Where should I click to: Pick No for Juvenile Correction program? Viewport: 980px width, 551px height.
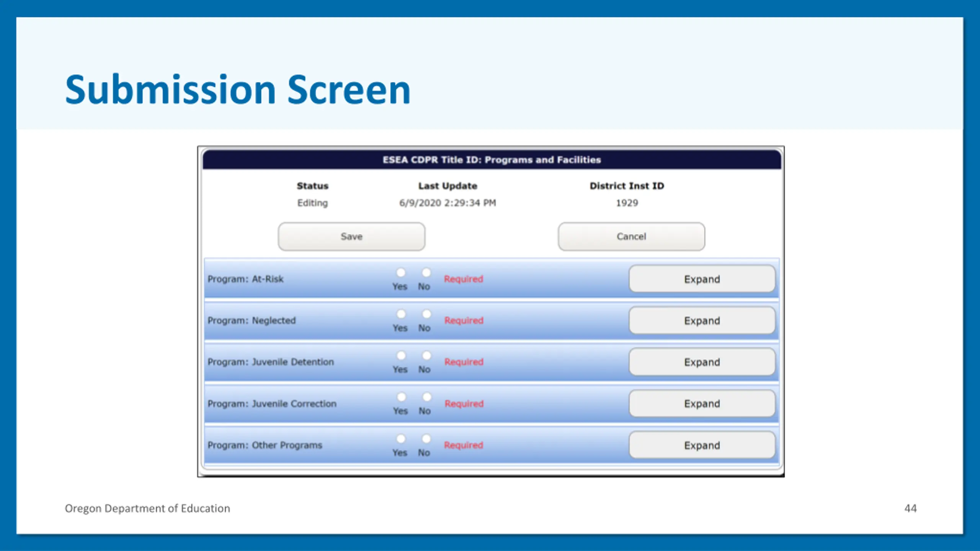coord(426,397)
